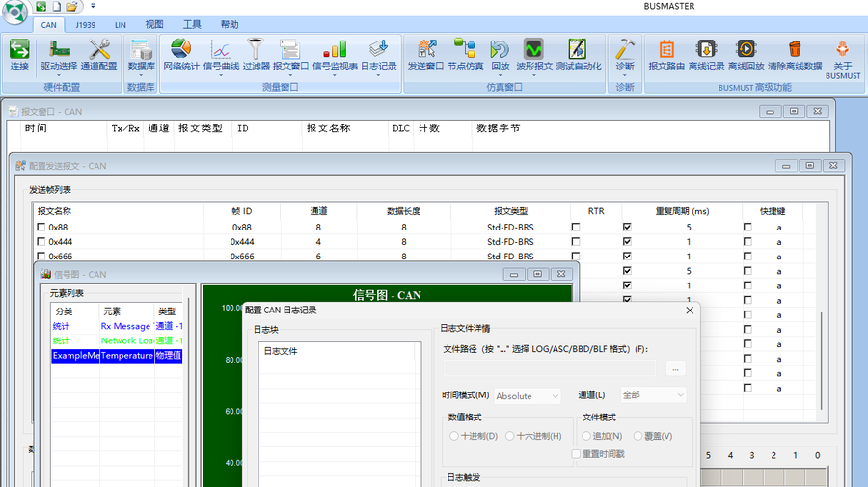Open 时间模式 Absolute dropdown
This screenshot has width=868, height=487.
tap(528, 395)
